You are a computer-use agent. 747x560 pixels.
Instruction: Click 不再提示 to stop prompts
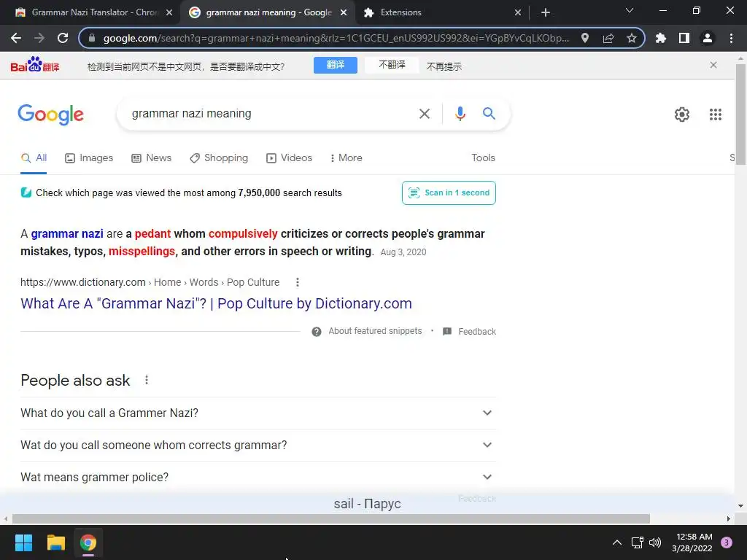(444, 66)
